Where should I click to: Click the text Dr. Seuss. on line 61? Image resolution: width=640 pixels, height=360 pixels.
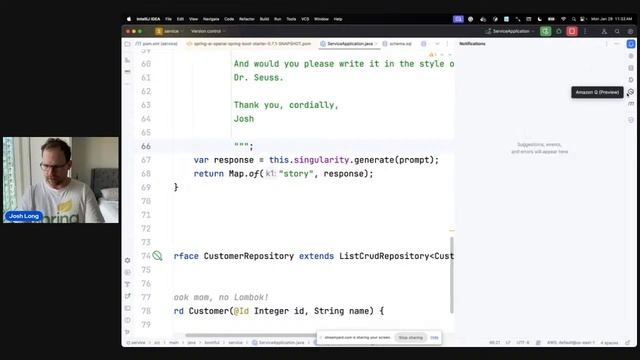[x=258, y=78]
